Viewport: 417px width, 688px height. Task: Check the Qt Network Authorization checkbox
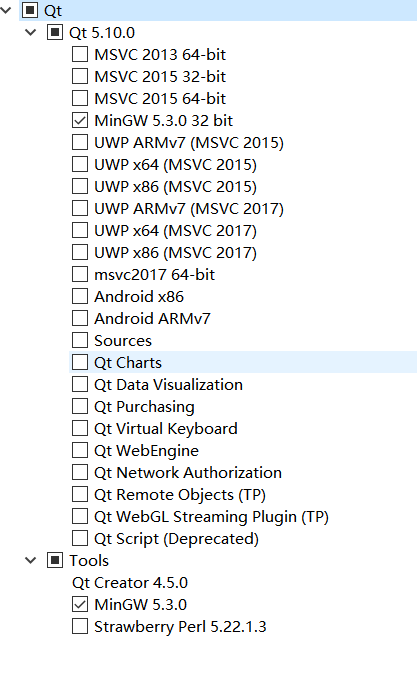point(79,472)
